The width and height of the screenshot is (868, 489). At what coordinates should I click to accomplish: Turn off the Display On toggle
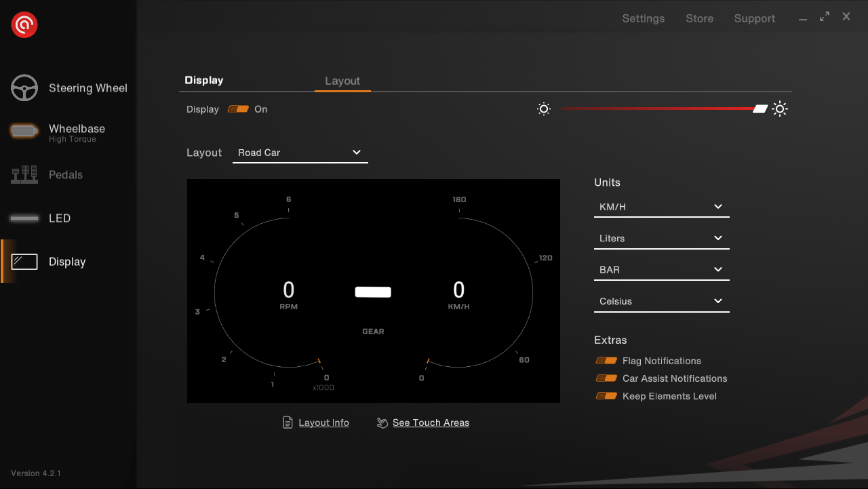click(x=238, y=109)
